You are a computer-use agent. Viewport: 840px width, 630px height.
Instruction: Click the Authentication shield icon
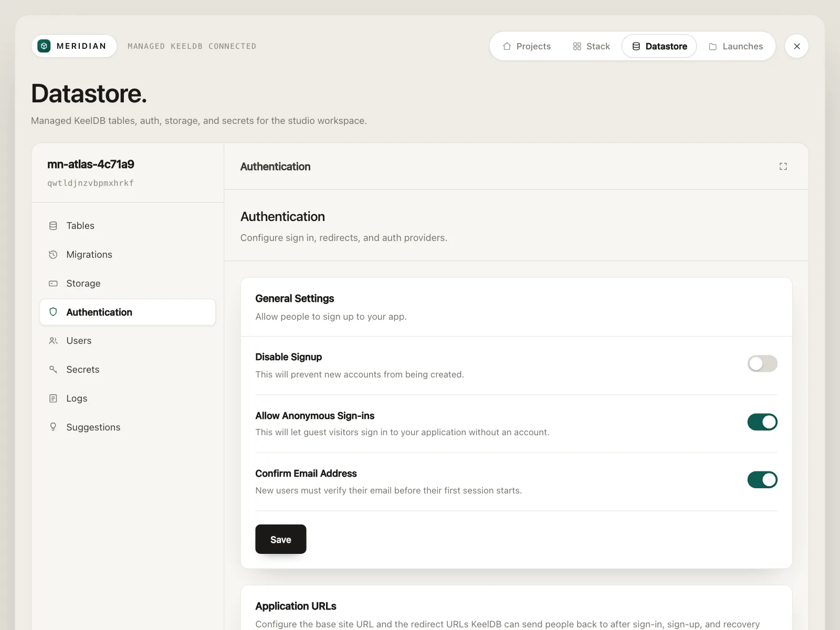coord(53,312)
